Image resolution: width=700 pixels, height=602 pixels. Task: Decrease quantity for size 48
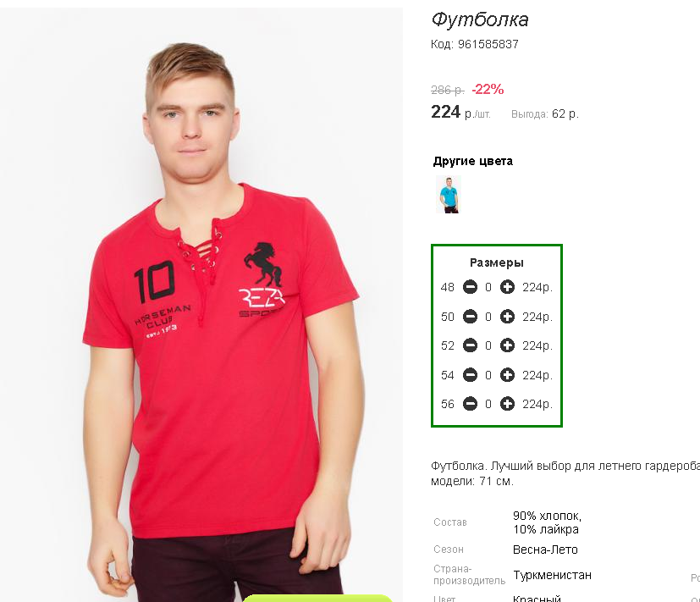pos(470,287)
